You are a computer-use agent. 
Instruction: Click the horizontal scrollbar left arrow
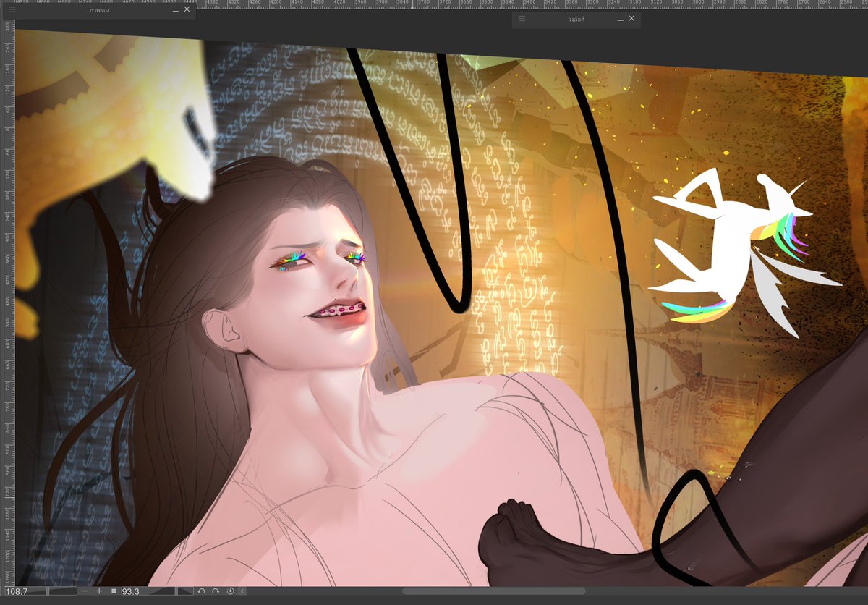click(x=242, y=591)
